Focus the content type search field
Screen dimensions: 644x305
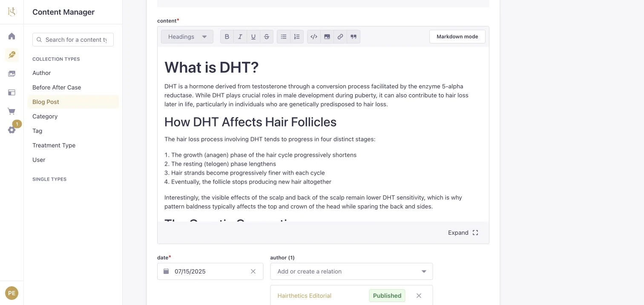pyautogui.click(x=73, y=40)
